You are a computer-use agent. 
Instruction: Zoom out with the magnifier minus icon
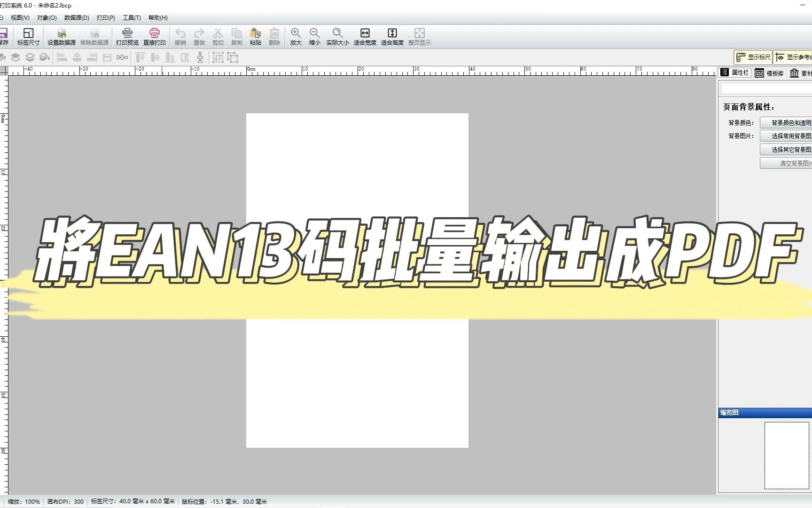point(315,36)
